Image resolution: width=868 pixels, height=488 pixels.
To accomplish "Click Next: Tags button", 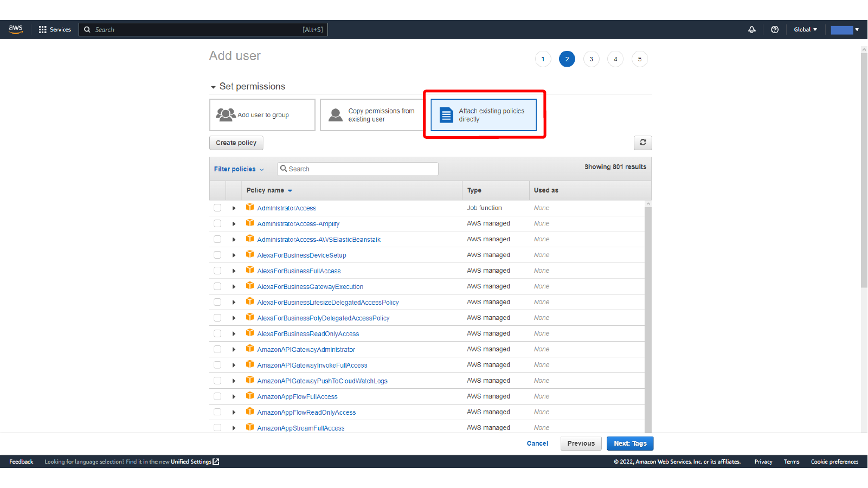I will 630,444.
